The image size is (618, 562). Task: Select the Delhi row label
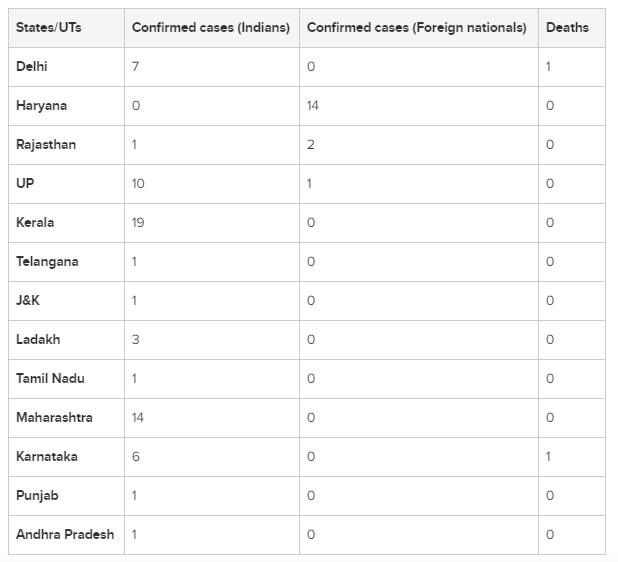pos(32,67)
